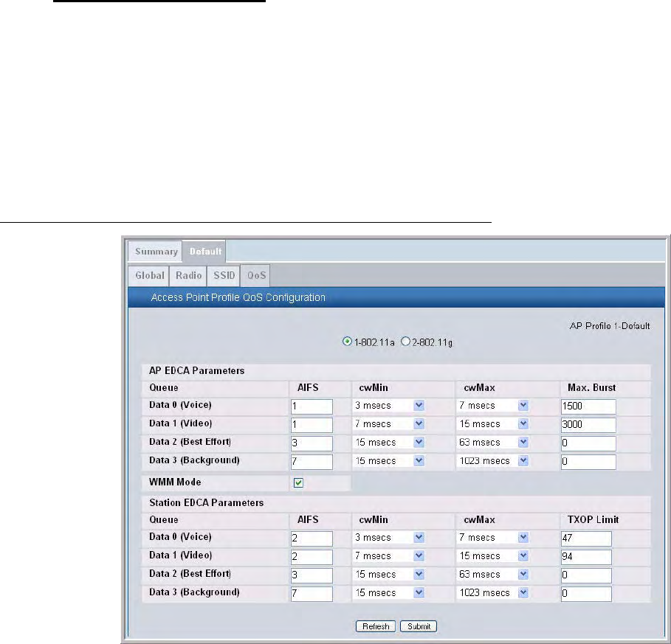
Task: Click Station Video AIFS field
Action: tap(312, 557)
